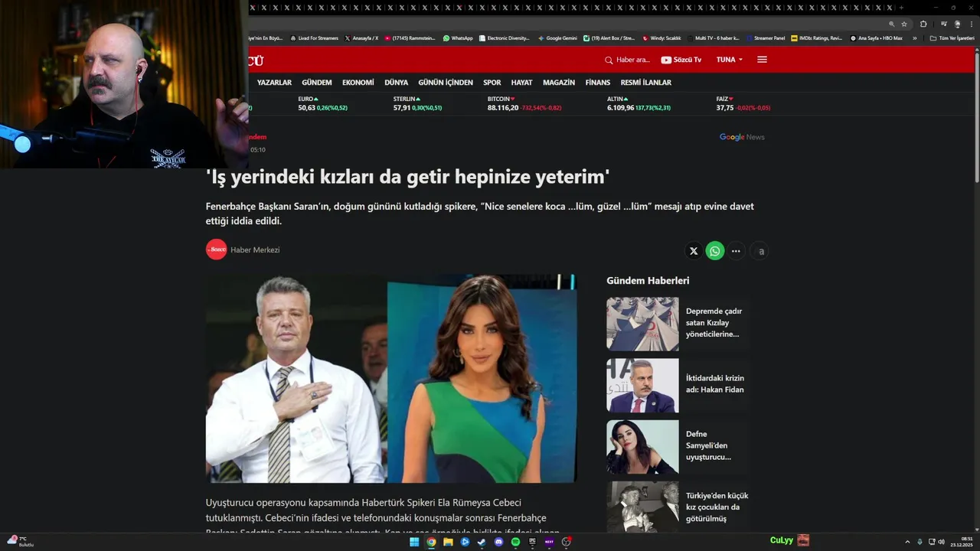Go to the DÜNYA section
980x551 pixels.
pyautogui.click(x=396, y=83)
